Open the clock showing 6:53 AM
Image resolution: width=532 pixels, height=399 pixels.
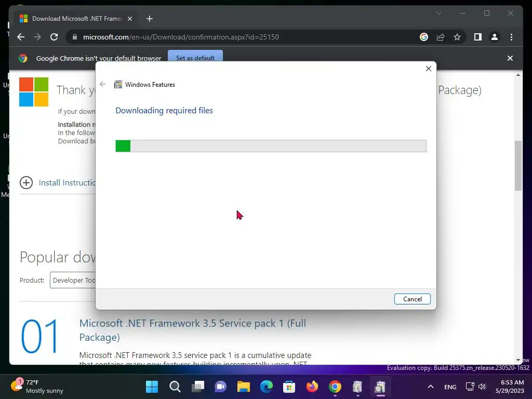[x=510, y=387]
